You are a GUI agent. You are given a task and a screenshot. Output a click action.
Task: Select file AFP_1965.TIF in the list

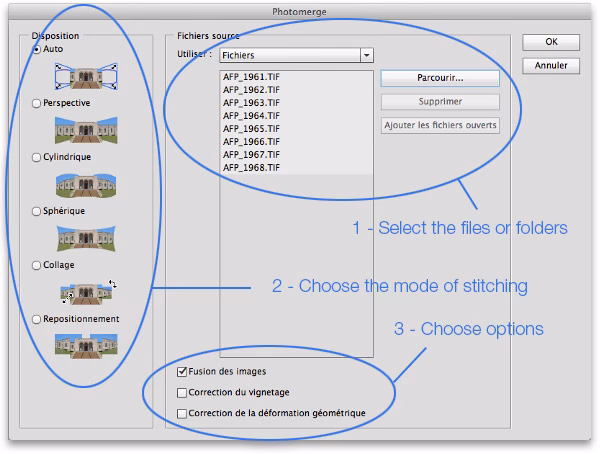coord(296,129)
